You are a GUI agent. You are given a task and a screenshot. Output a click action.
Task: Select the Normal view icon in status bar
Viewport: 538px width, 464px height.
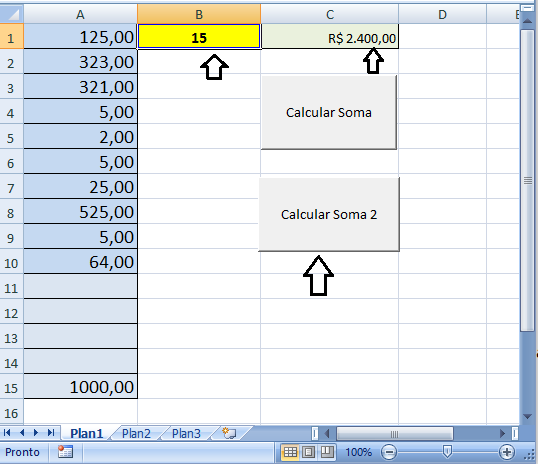pos(290,452)
